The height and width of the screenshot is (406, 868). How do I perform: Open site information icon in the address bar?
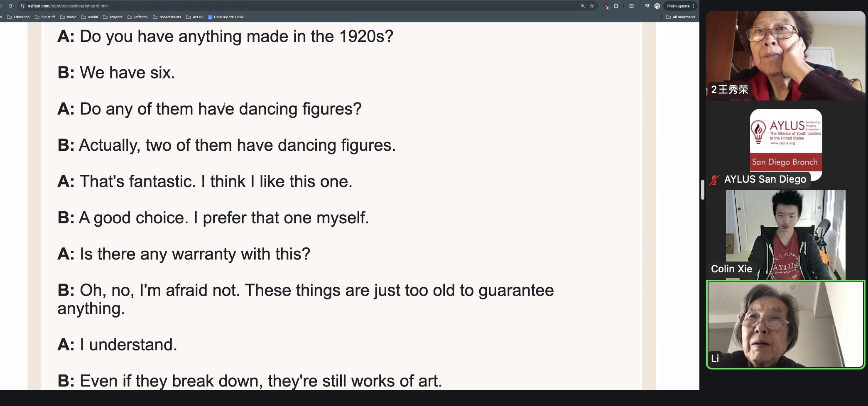pos(22,6)
